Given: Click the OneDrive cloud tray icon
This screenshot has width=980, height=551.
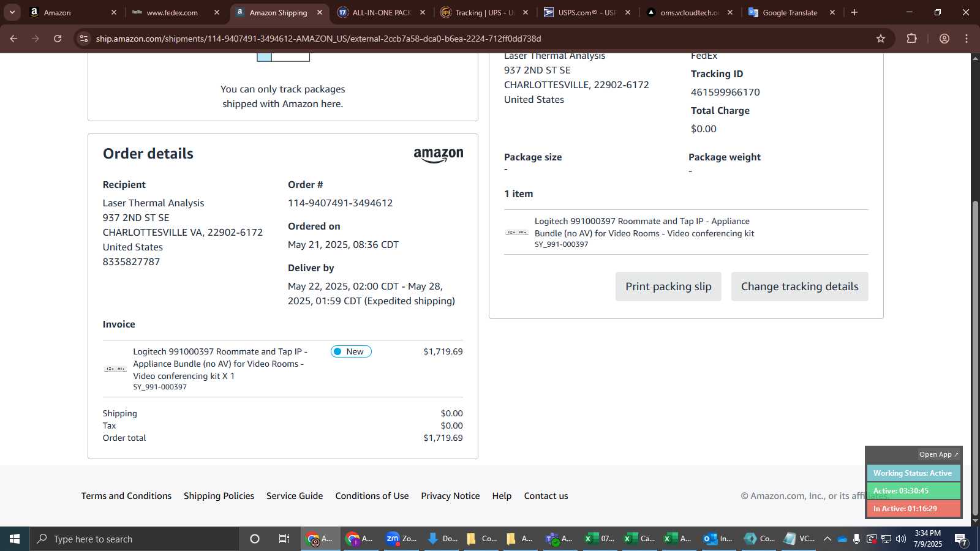Looking at the screenshot, I should [842, 539].
